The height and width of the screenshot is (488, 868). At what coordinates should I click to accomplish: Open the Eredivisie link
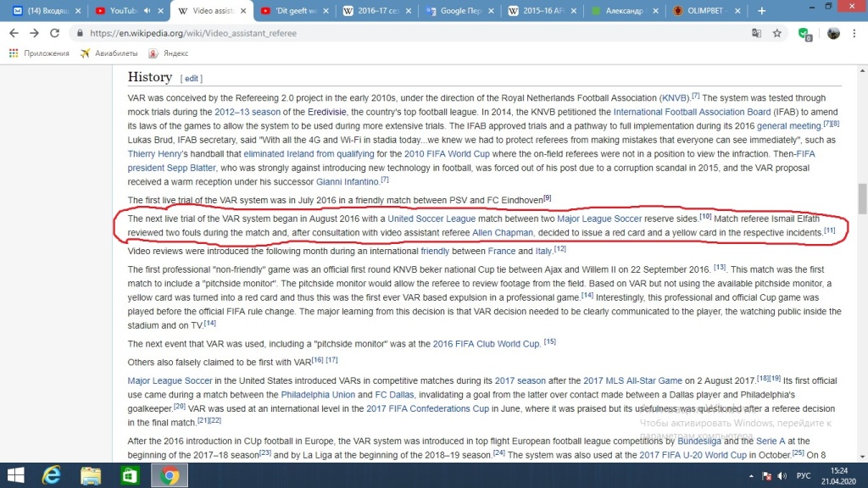tap(326, 112)
